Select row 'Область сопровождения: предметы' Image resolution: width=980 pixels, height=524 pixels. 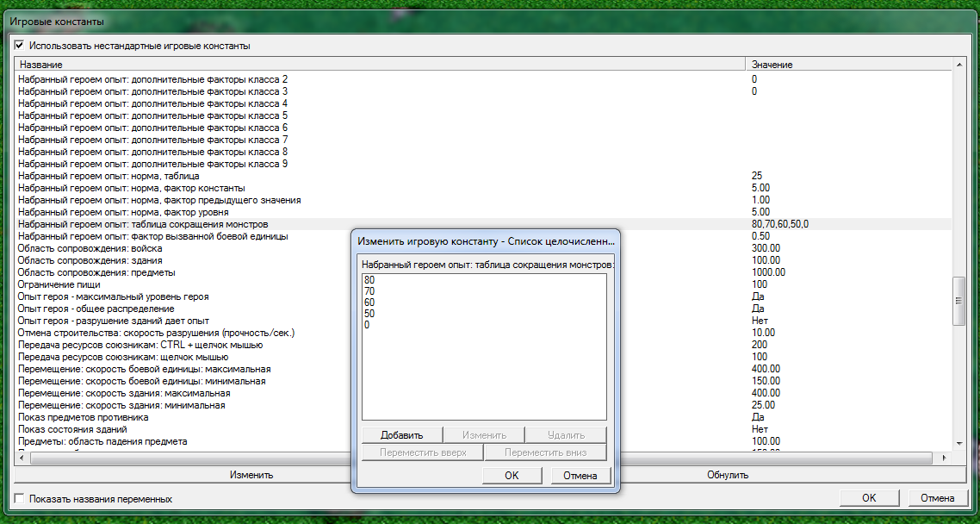click(x=183, y=272)
